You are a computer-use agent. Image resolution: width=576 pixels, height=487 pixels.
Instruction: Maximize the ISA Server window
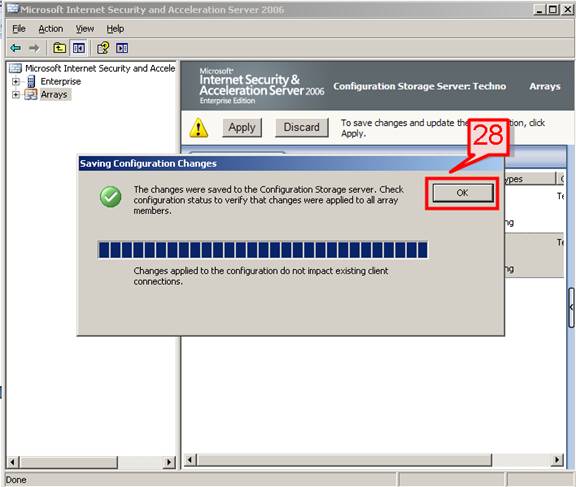point(552,9)
